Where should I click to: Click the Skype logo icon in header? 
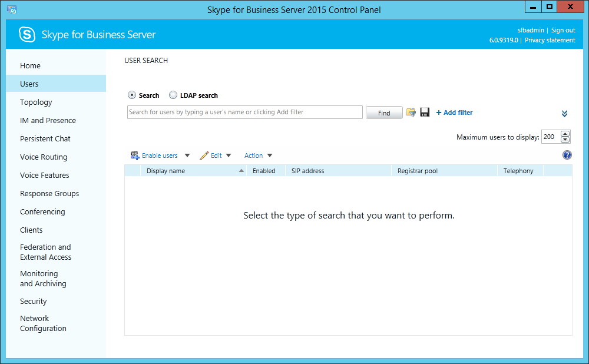point(27,35)
